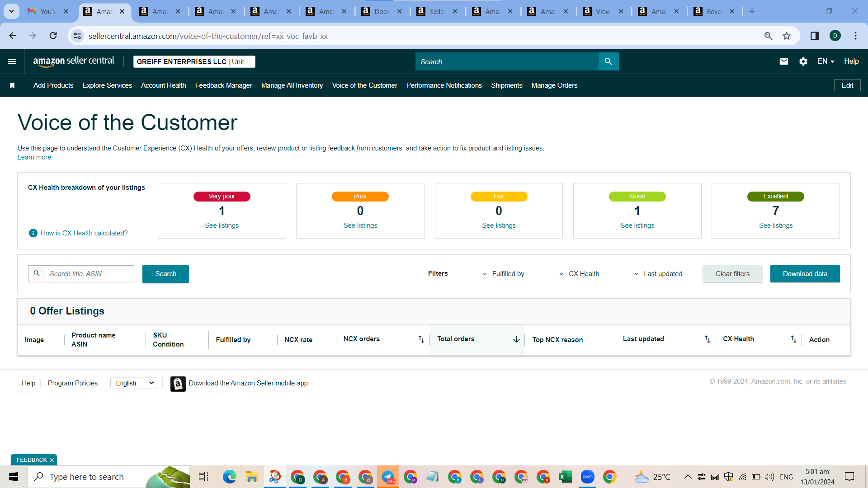Viewport: 868px width, 488px height.
Task: Open GREIFF ENTERPRISES LLC account switcher
Action: (194, 61)
